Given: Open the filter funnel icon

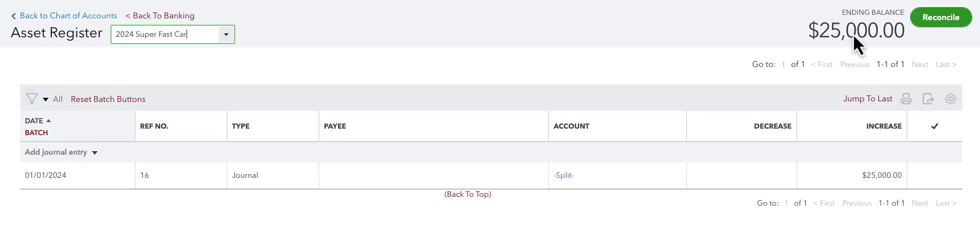Looking at the screenshot, I should pos(32,99).
